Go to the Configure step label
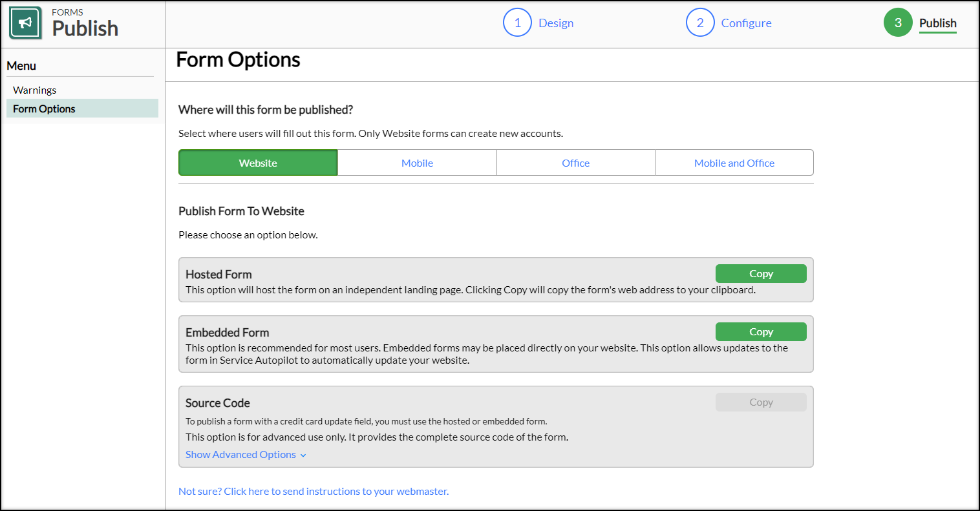The image size is (980, 511). 746,23
